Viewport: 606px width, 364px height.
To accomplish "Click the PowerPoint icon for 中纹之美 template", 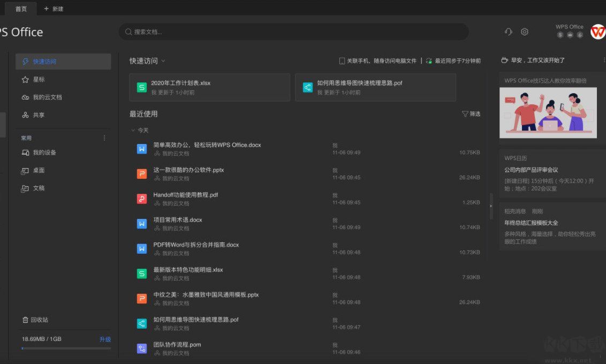I will tap(142, 298).
